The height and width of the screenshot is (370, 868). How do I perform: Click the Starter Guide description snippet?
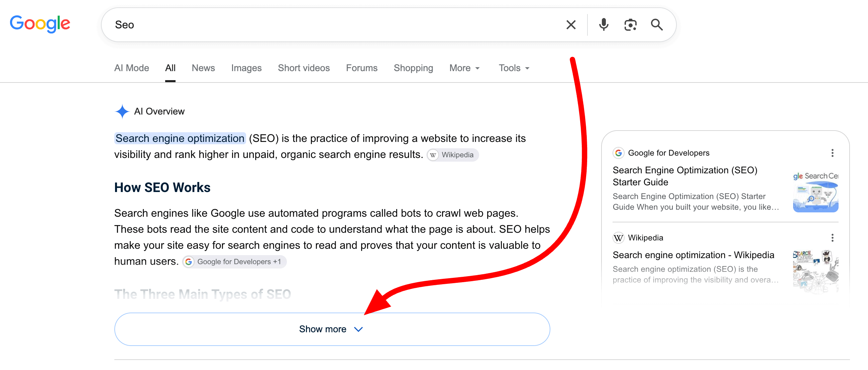[696, 201]
